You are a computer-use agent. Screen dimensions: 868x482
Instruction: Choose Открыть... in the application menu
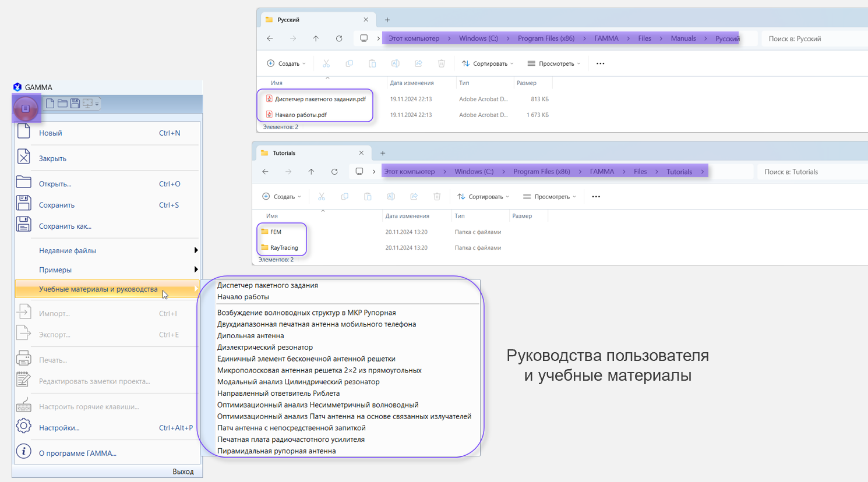[x=55, y=184]
